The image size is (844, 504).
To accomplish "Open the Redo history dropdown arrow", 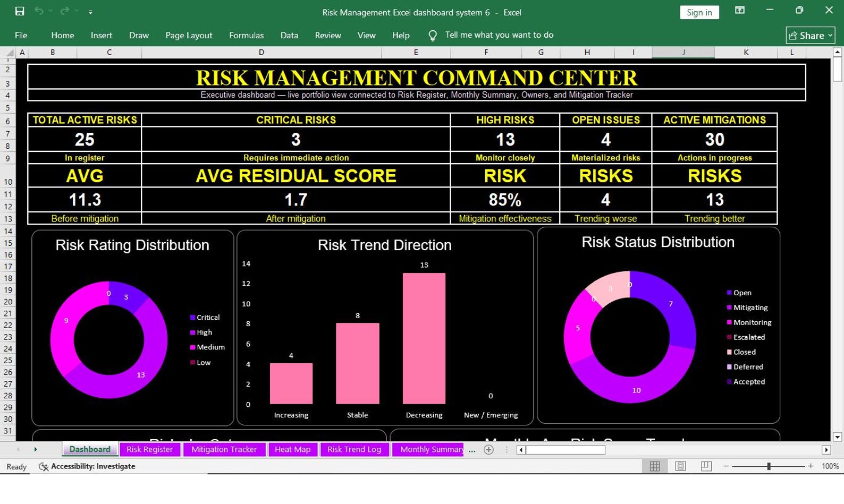I will tap(77, 11).
